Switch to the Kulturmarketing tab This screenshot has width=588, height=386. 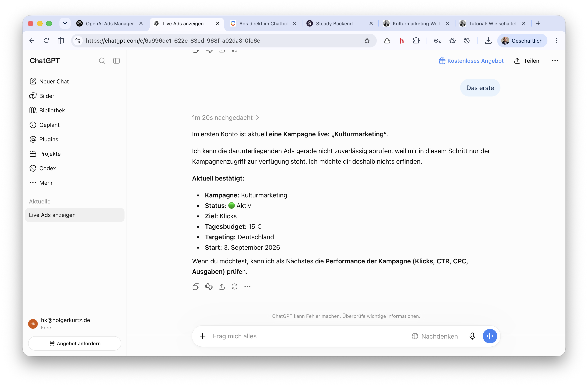(416, 24)
